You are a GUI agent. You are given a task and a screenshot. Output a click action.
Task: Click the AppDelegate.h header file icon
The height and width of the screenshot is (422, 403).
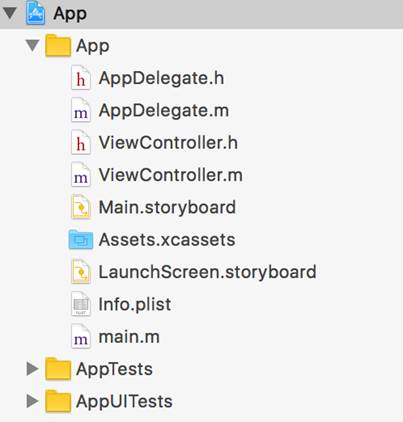coord(81,79)
